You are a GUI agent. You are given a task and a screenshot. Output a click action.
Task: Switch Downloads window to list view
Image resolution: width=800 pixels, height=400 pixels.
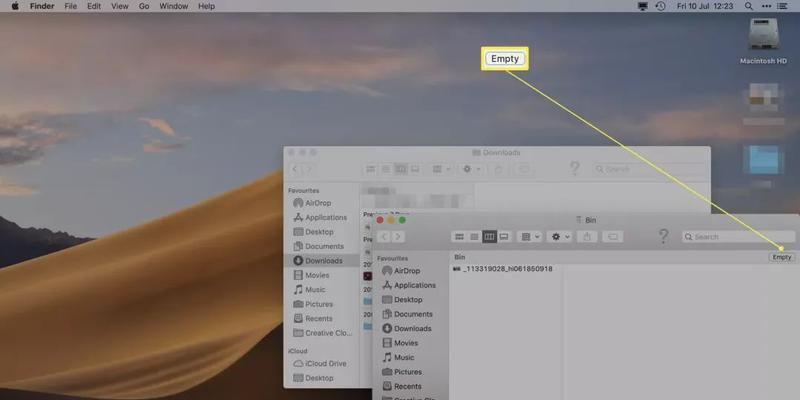click(x=386, y=169)
